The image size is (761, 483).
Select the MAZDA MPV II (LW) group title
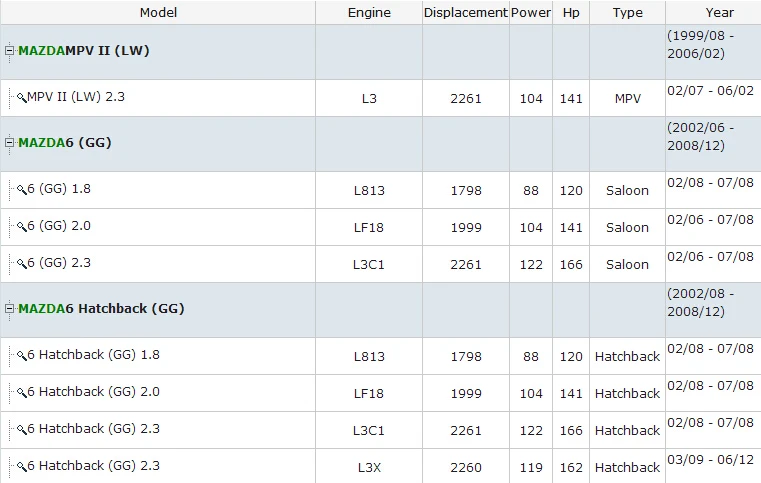84,50
